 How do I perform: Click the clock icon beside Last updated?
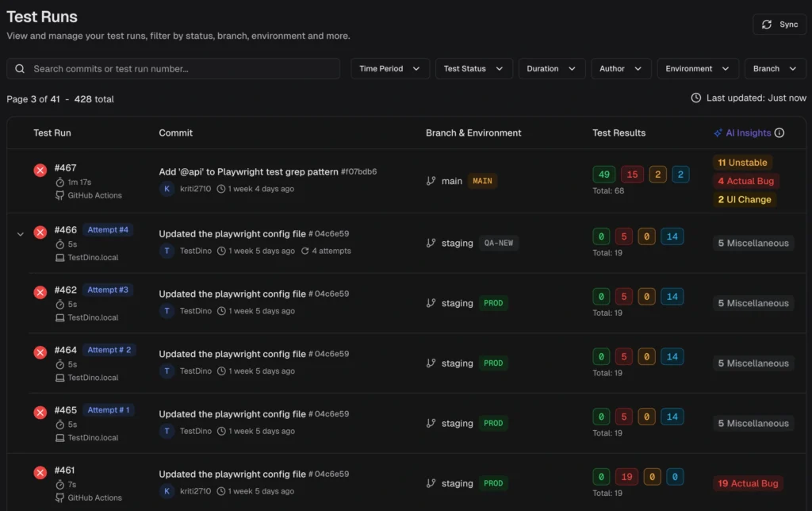696,98
